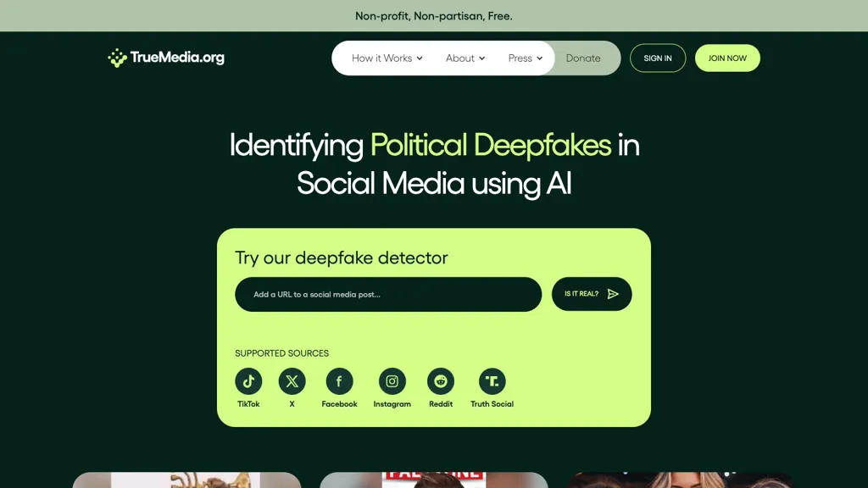Select the Truth Social source icon

(492, 381)
